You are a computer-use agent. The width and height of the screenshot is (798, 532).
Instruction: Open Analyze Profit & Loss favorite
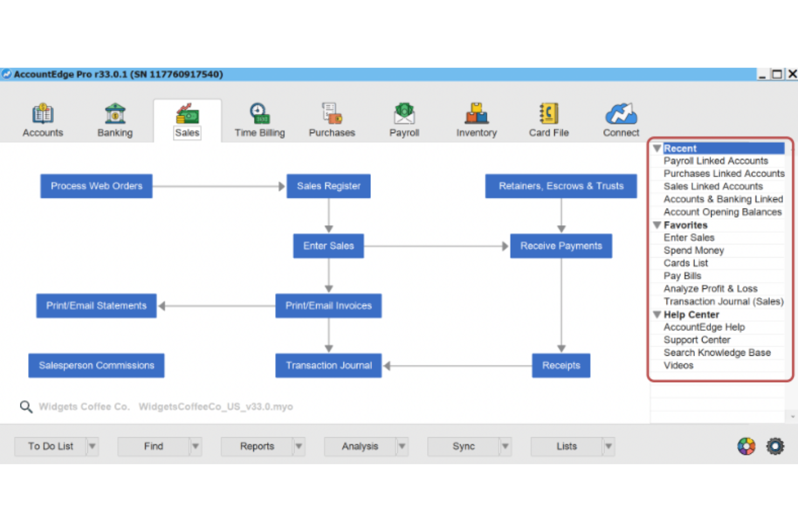tap(710, 289)
